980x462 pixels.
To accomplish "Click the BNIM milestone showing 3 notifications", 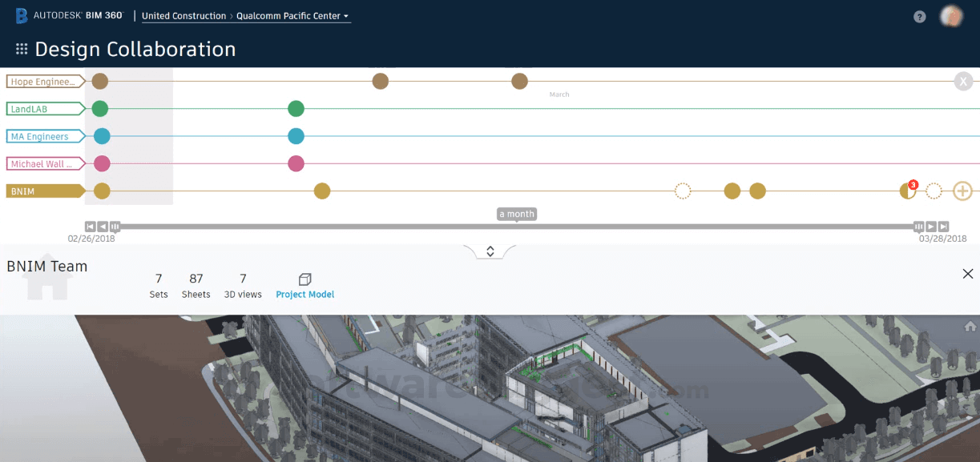I will pos(906,191).
